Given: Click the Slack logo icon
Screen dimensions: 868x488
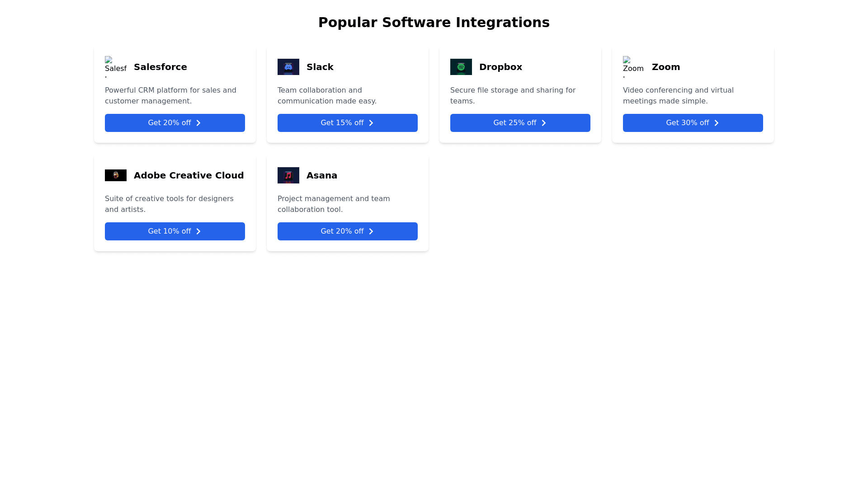Looking at the screenshot, I should coord(288,66).
